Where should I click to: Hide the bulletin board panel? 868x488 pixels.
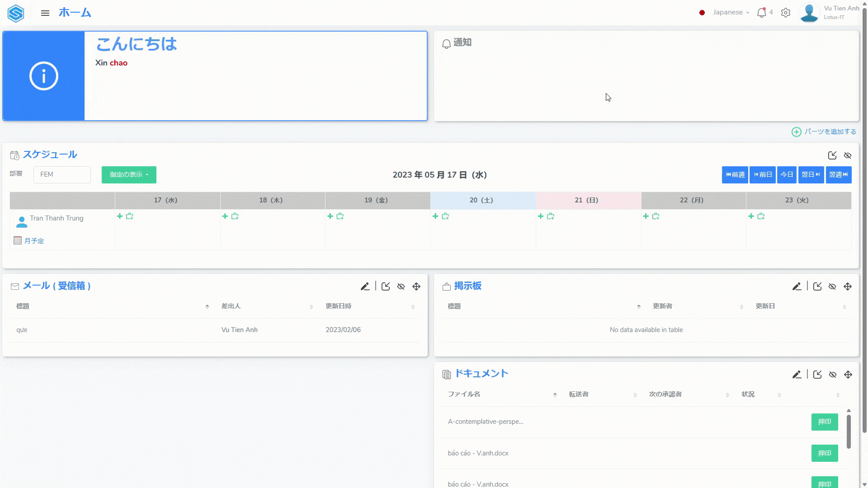832,286
